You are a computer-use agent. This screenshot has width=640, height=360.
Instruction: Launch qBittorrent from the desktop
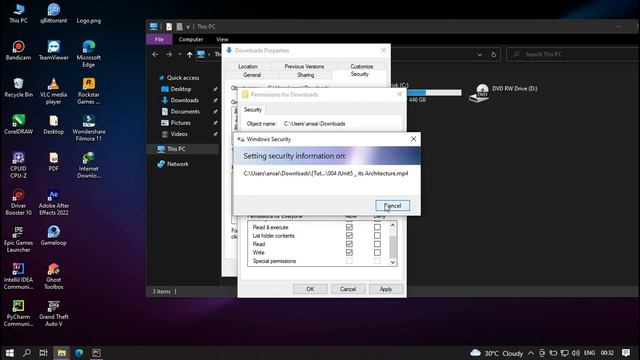(53, 13)
